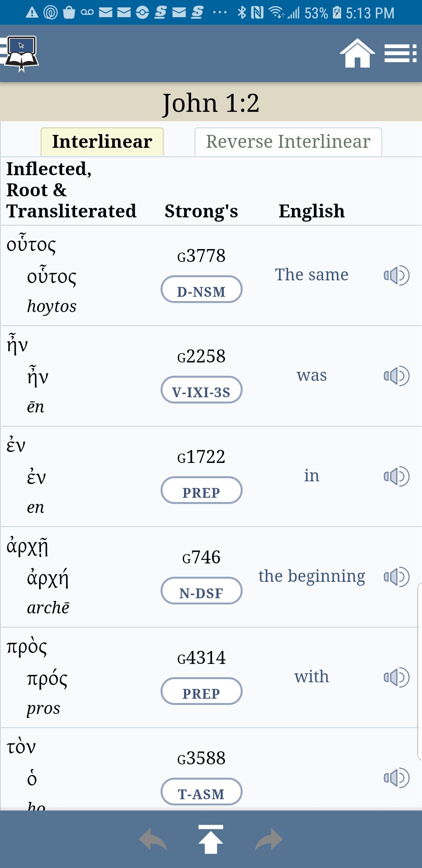The width and height of the screenshot is (422, 868).
Task: Open the D-NSM parsing button
Action: tap(201, 290)
